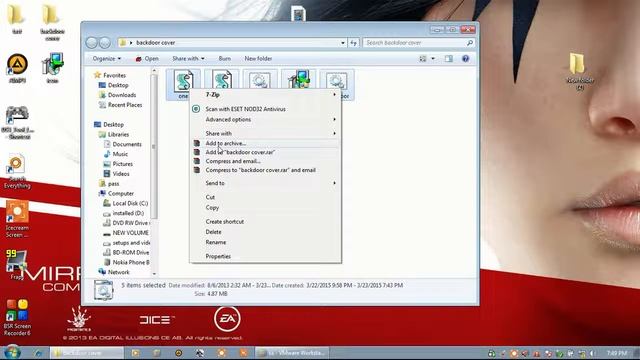Choose Add to "backdoor cover.rar"

tap(265, 152)
